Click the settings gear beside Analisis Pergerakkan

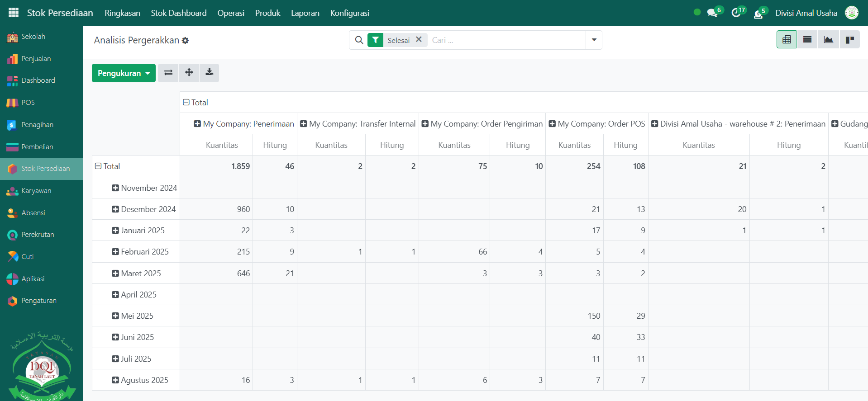click(x=186, y=41)
